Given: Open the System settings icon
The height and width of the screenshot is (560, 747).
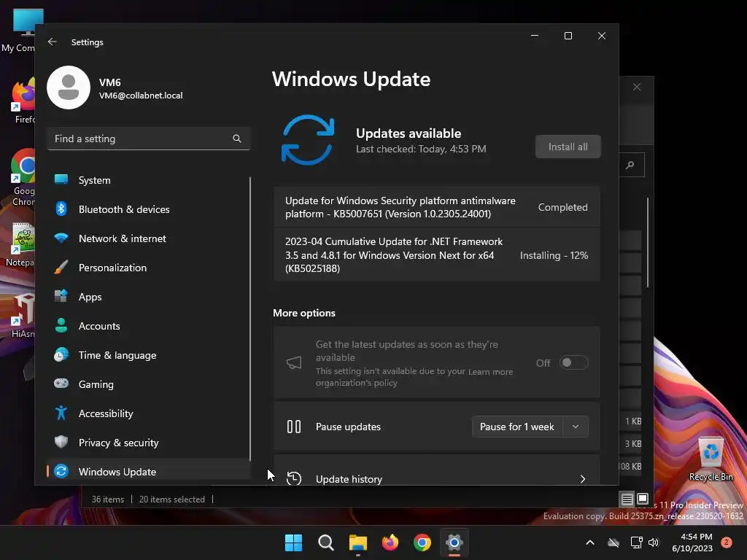Looking at the screenshot, I should pyautogui.click(x=61, y=179).
